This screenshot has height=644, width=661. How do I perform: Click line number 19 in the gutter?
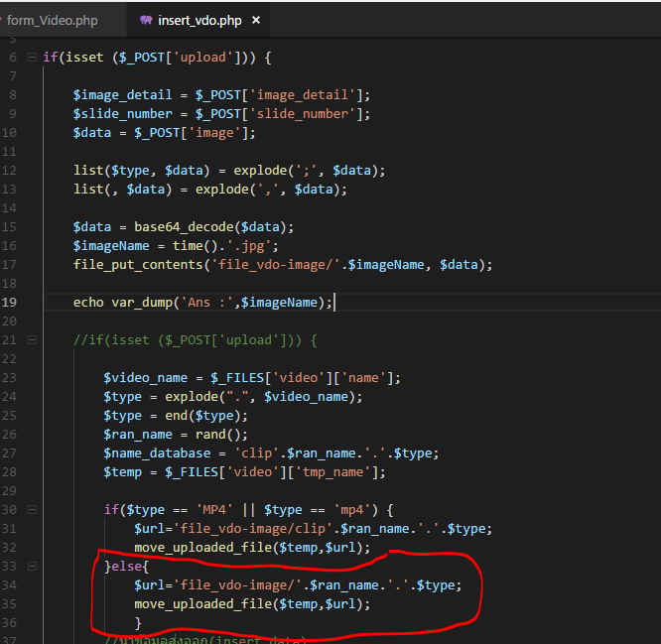pyautogui.click(x=11, y=303)
